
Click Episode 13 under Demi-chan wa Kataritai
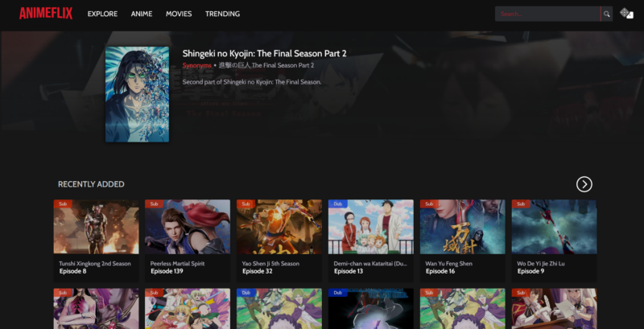pos(349,271)
